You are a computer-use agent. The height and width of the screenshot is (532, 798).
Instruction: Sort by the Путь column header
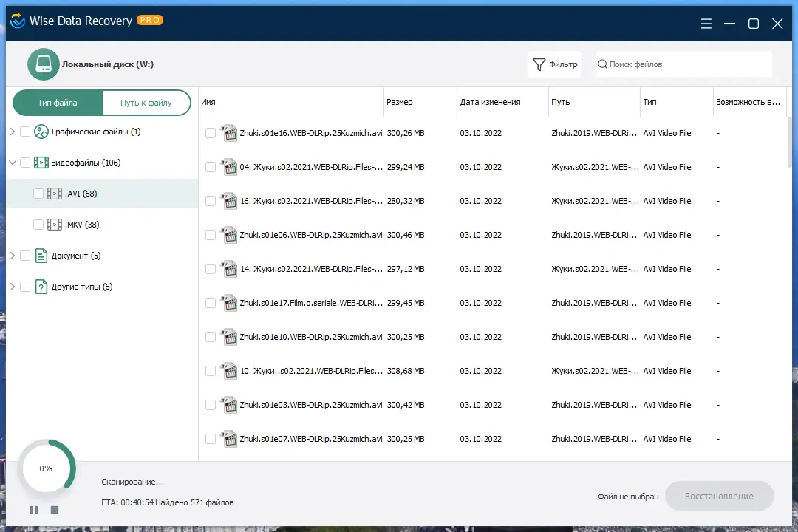594,102
